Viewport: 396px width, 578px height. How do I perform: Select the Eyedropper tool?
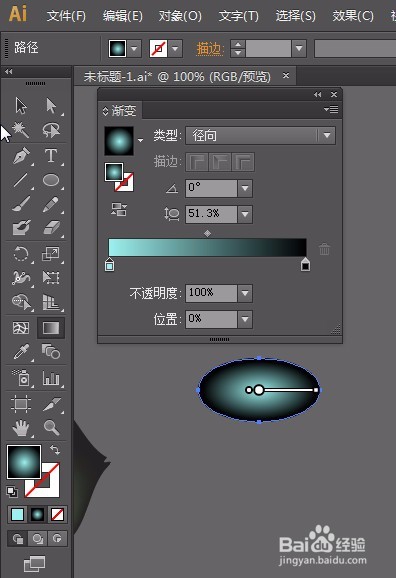point(21,352)
